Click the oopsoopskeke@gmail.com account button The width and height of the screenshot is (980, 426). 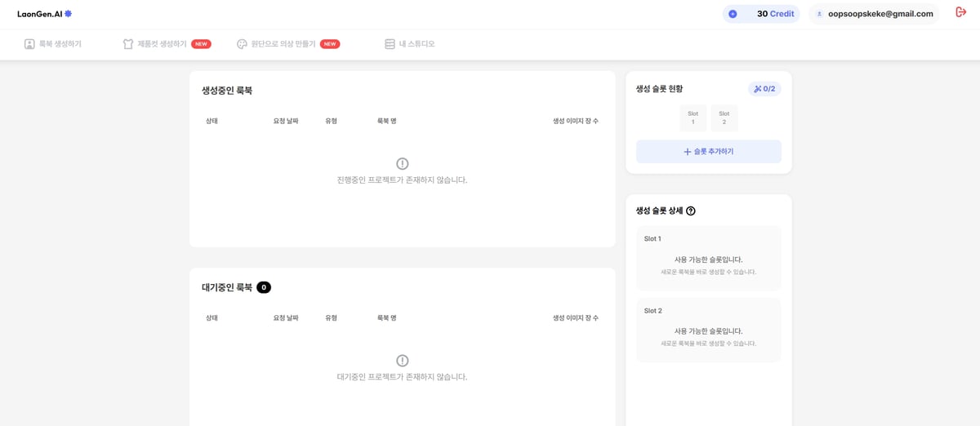[x=874, y=14]
